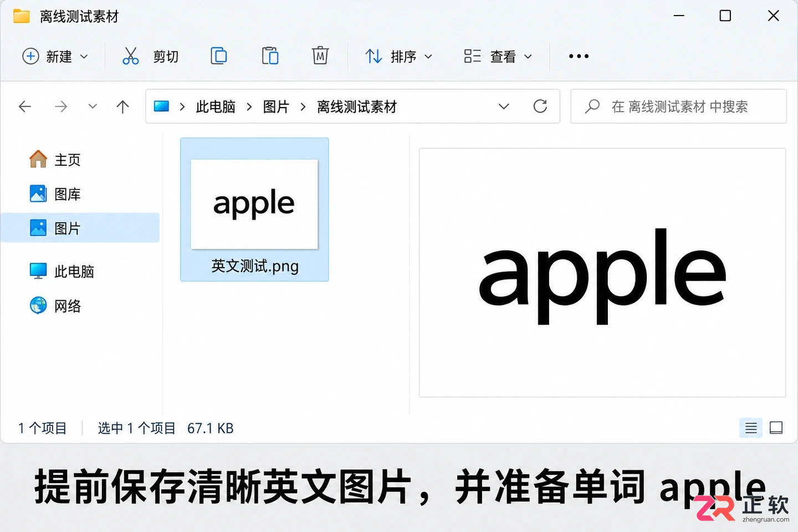Open 此电脑 in the sidebar
798x532 pixels.
(62, 272)
